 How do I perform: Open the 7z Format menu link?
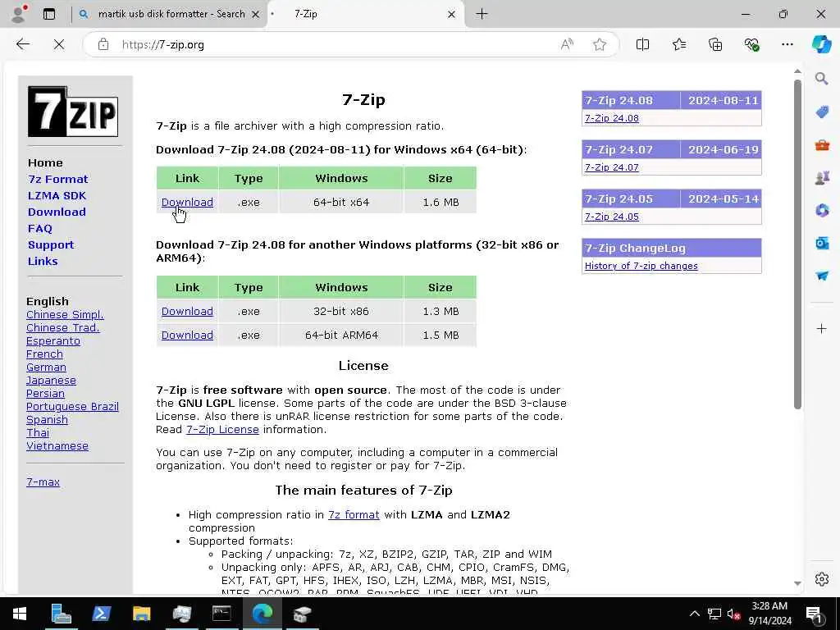pos(58,179)
